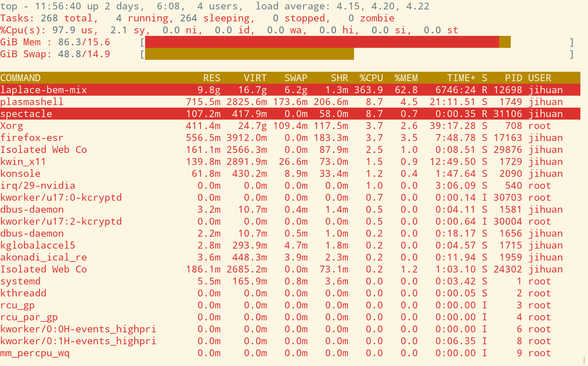Select the irq/29-nvidia process row
The width and height of the screenshot is (588, 366).
pos(290,186)
